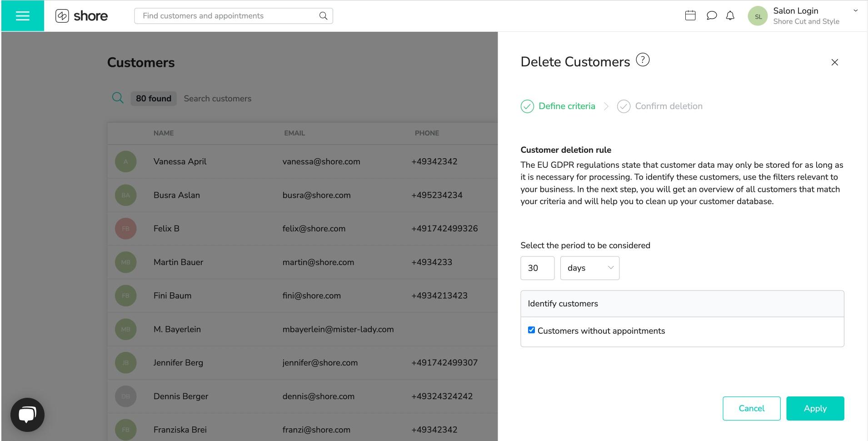This screenshot has height=441, width=868.
Task: Open the hamburger main menu
Action: [22, 16]
